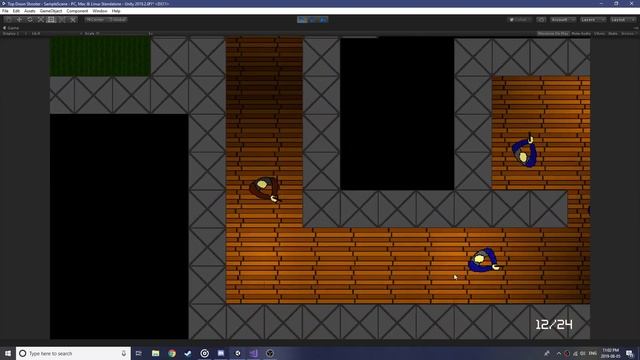Open Visual Studio from the taskbar
The width and height of the screenshot is (640, 360).
[253, 353]
